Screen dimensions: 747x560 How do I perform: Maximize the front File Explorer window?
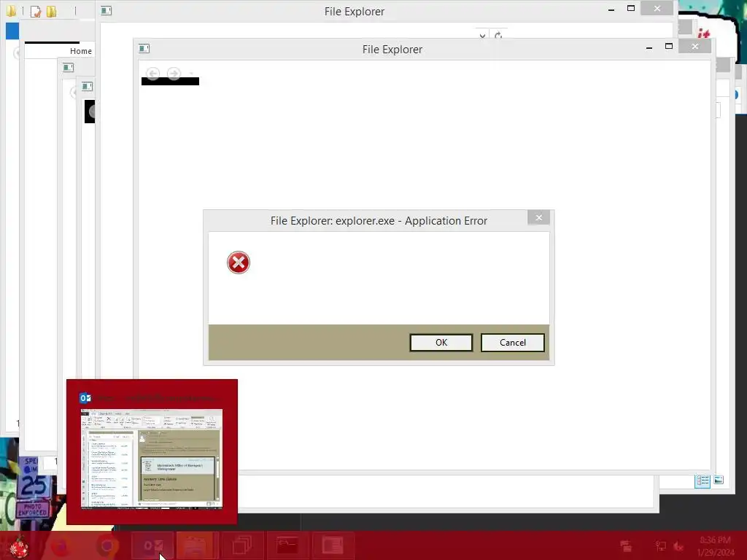(669, 46)
